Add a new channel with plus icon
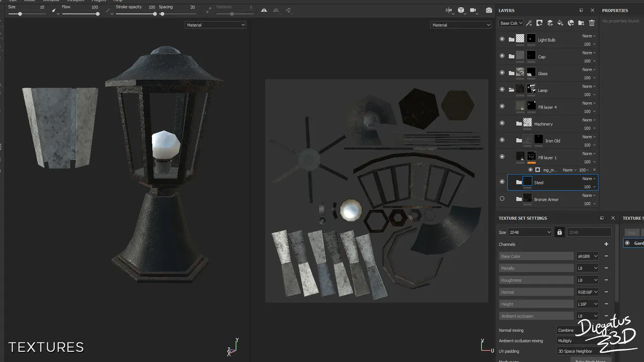 (606, 244)
